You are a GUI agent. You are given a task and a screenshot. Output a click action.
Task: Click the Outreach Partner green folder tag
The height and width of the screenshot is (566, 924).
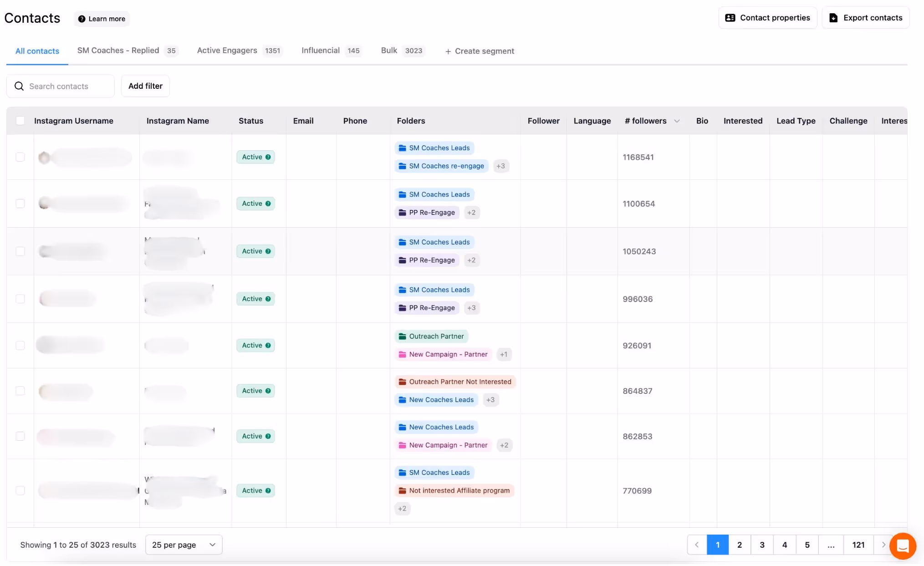coord(431,337)
